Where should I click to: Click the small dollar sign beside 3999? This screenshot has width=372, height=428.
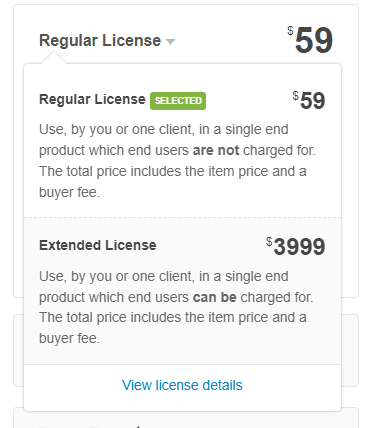[x=269, y=241]
